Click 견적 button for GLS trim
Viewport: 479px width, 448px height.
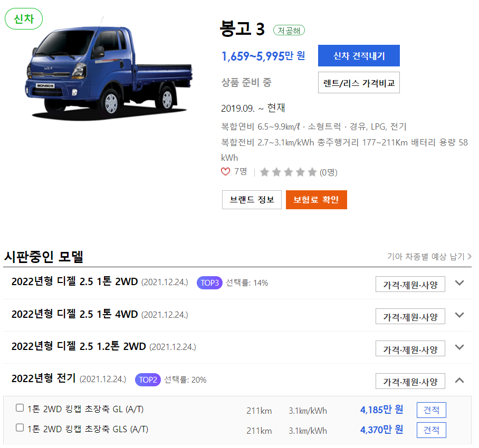(432, 430)
